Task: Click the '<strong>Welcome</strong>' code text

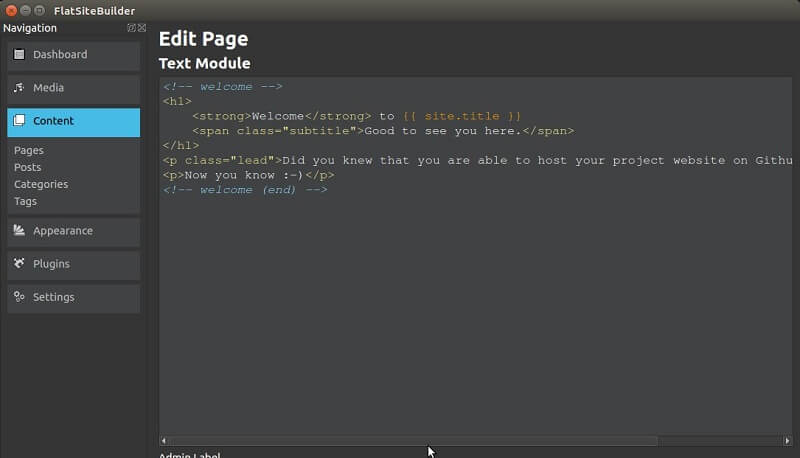Action: coord(282,116)
